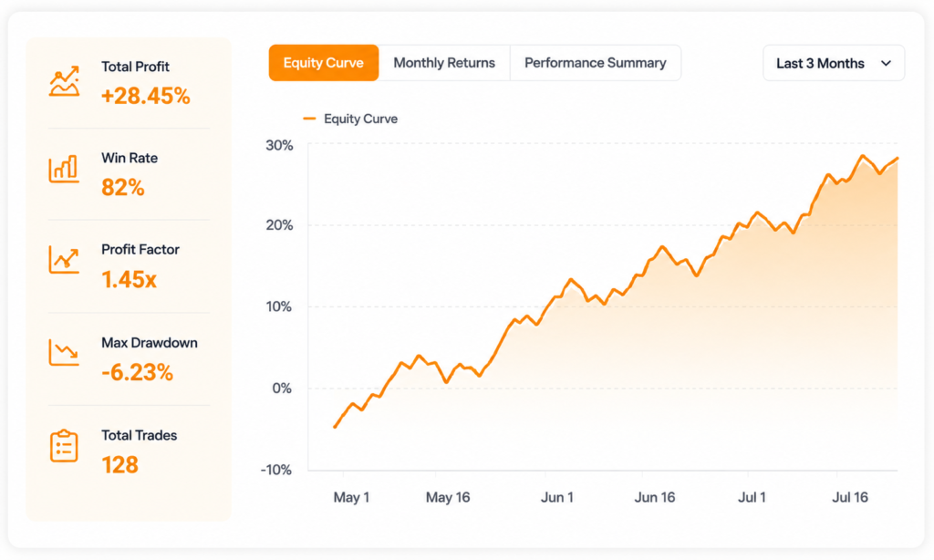Click the Jun 1 axis date marker
Screen dimensions: 934x560
click(557, 497)
